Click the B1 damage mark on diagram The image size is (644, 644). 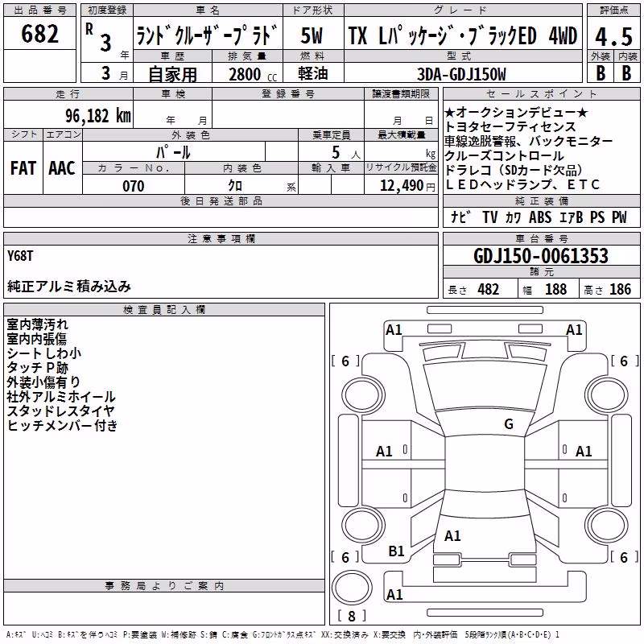pos(396,551)
